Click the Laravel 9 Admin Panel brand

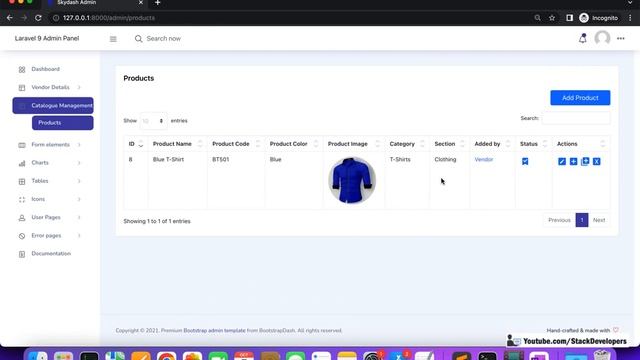click(x=47, y=38)
